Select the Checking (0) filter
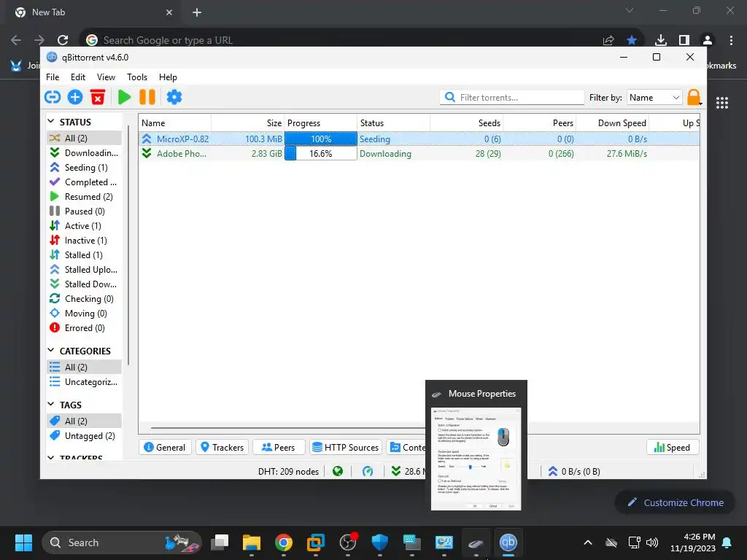Image resolution: width=747 pixels, height=560 pixels. [85, 299]
